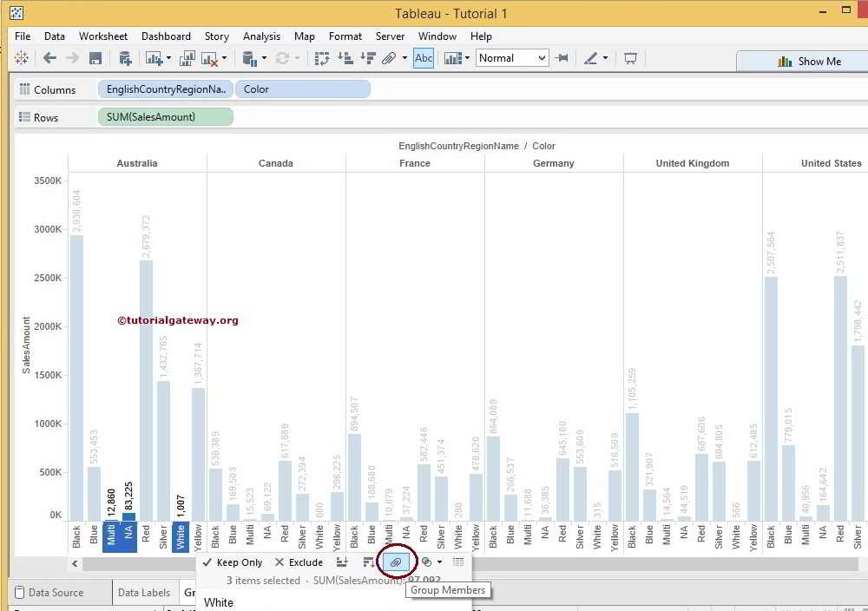Click the left horizontal scrollbar arrow
Viewport: 868px width, 611px height.
click(x=74, y=562)
